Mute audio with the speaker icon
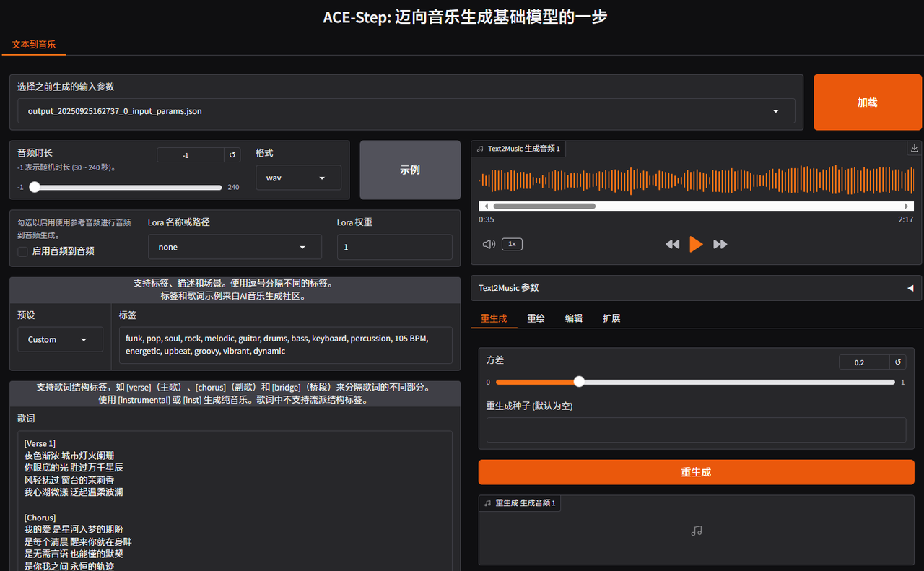Image resolution: width=924 pixels, height=571 pixels. (489, 244)
